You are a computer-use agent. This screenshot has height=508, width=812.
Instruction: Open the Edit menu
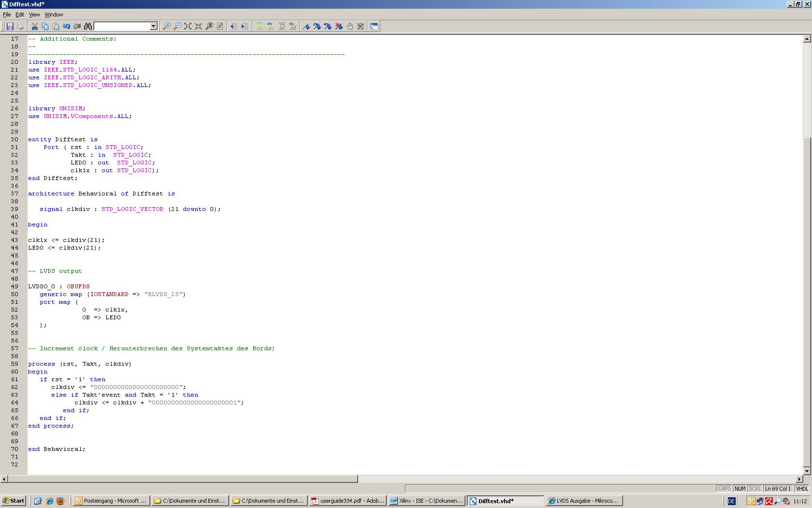(20, 15)
